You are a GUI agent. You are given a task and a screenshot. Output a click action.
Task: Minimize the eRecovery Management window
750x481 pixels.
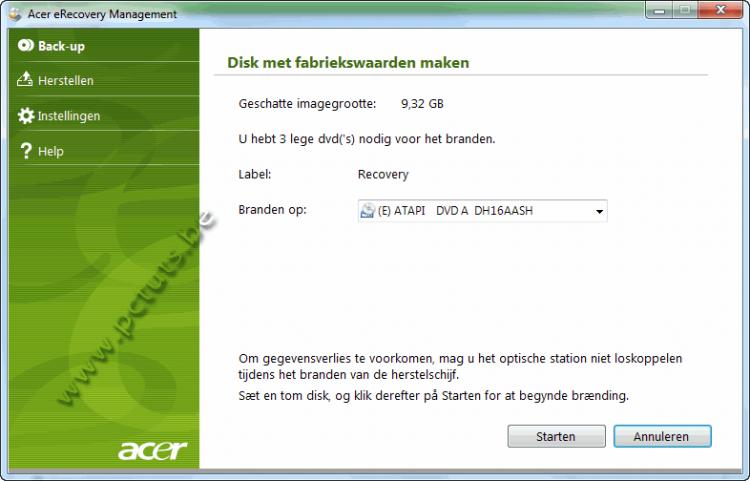point(659,10)
